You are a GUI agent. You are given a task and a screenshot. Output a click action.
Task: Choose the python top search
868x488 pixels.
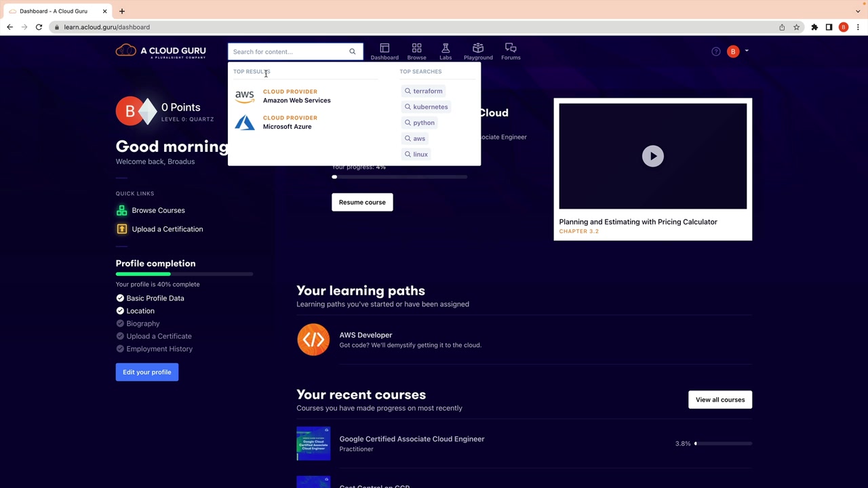420,123
